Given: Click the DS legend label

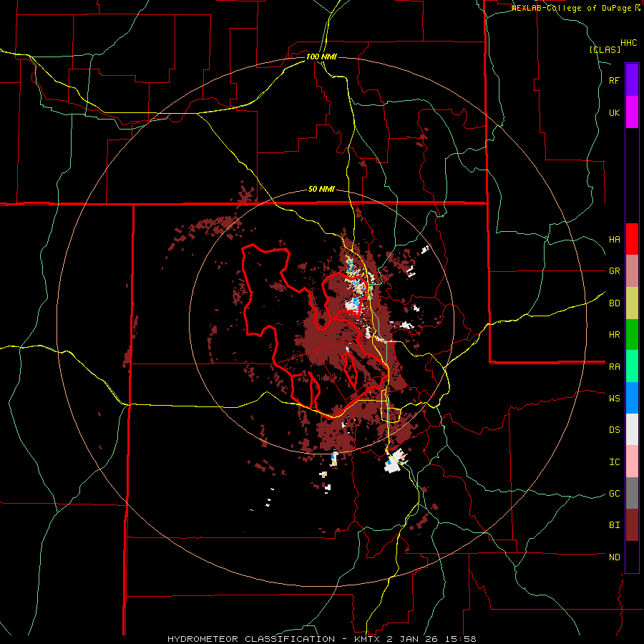Looking at the screenshot, I should (x=614, y=430).
